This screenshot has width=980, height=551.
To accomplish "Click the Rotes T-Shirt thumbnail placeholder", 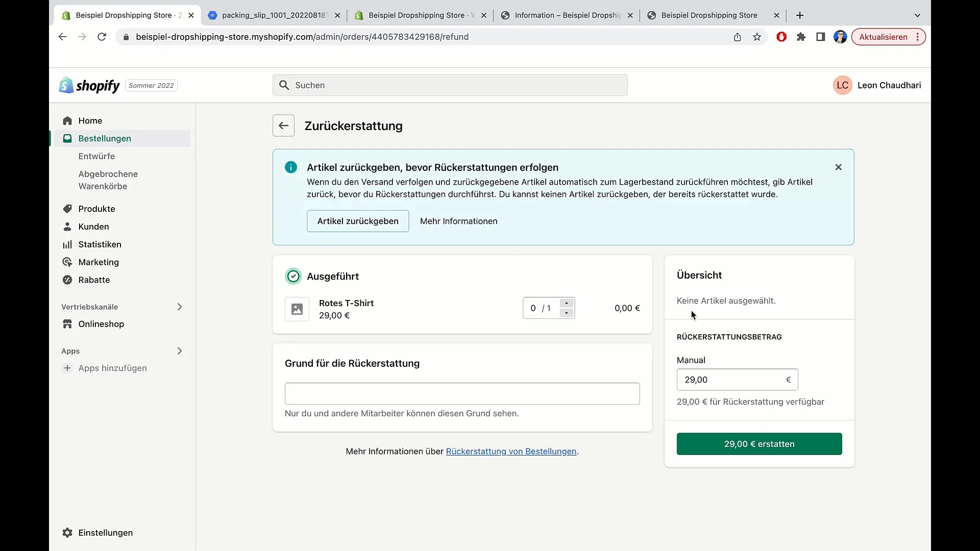I will [x=297, y=309].
